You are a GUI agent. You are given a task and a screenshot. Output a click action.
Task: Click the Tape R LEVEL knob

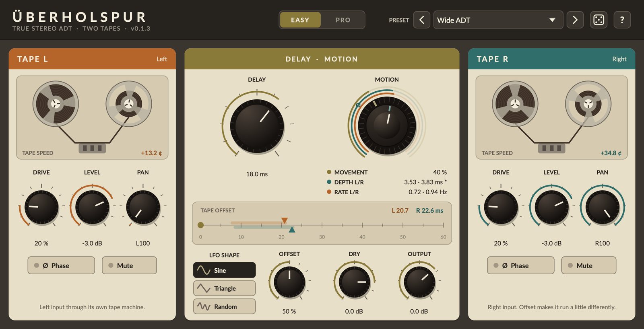pos(551,208)
